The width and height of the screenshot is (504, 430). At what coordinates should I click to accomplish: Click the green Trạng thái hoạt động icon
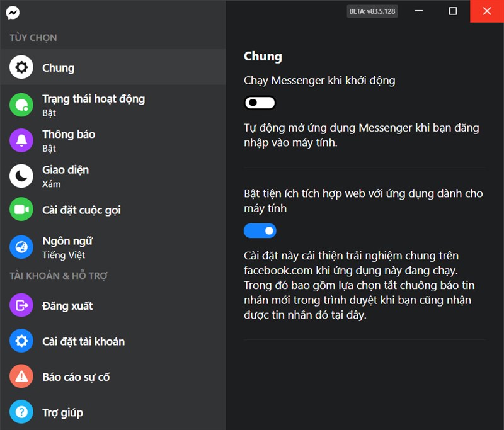[x=21, y=105]
